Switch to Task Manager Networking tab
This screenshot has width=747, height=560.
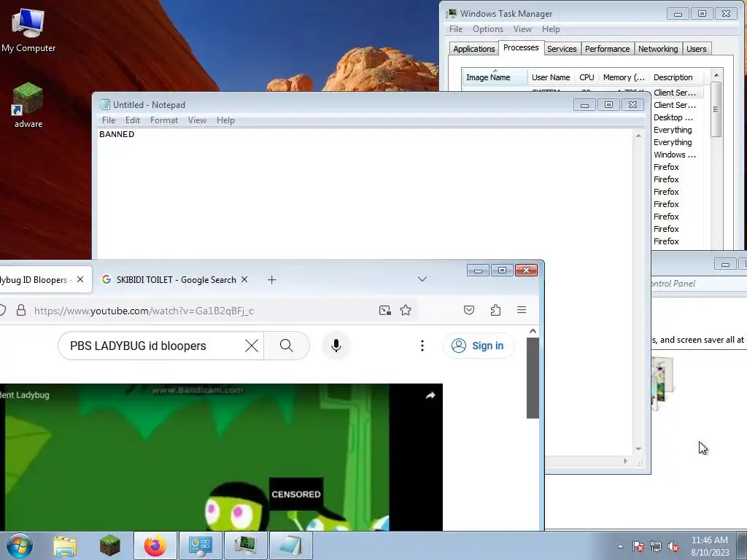[x=658, y=49]
